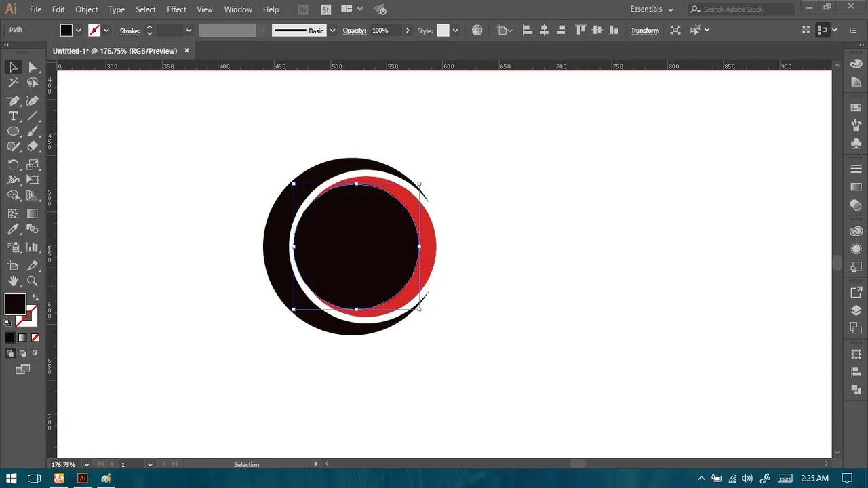Click the Stroke box swatch in toolbar

28,316
